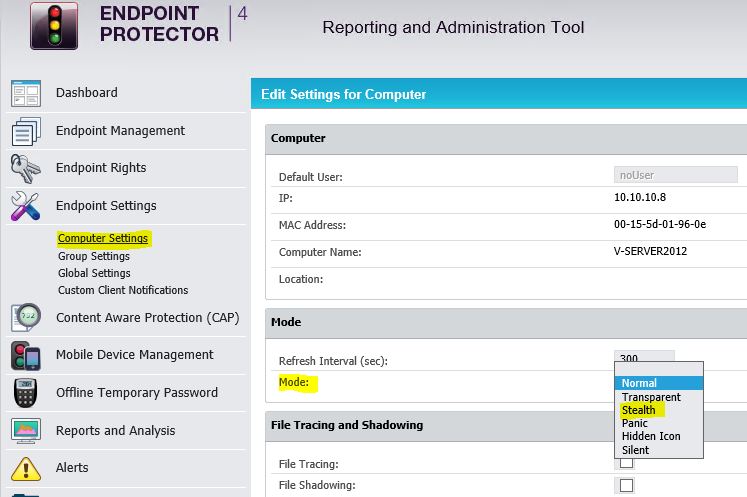
Task: Select the Endpoint Rights keys icon
Action: 25,168
